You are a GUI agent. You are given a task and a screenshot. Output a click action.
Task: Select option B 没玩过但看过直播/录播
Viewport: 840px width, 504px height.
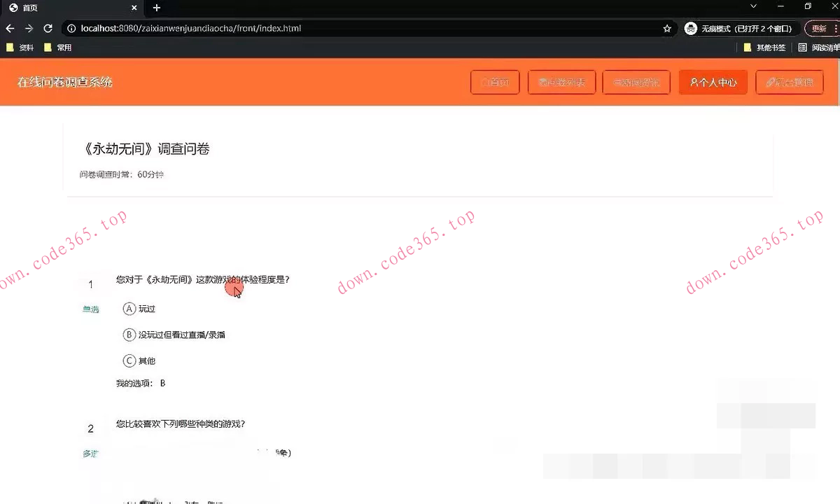coord(174,335)
